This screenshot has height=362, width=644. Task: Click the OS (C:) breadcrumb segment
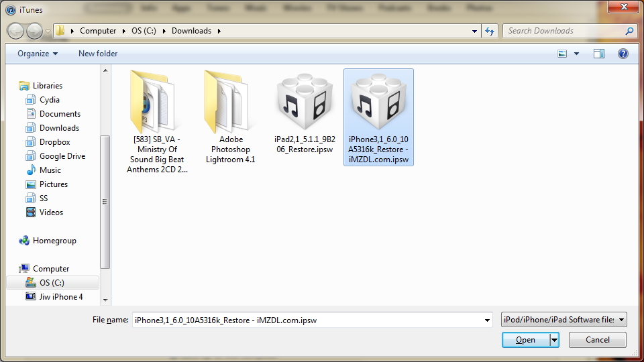(x=144, y=31)
